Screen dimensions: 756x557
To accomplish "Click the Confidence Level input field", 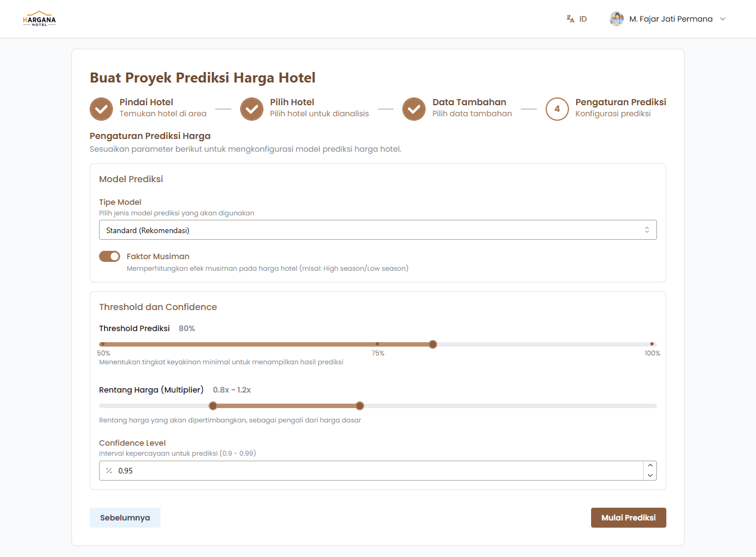I will 378,471.
